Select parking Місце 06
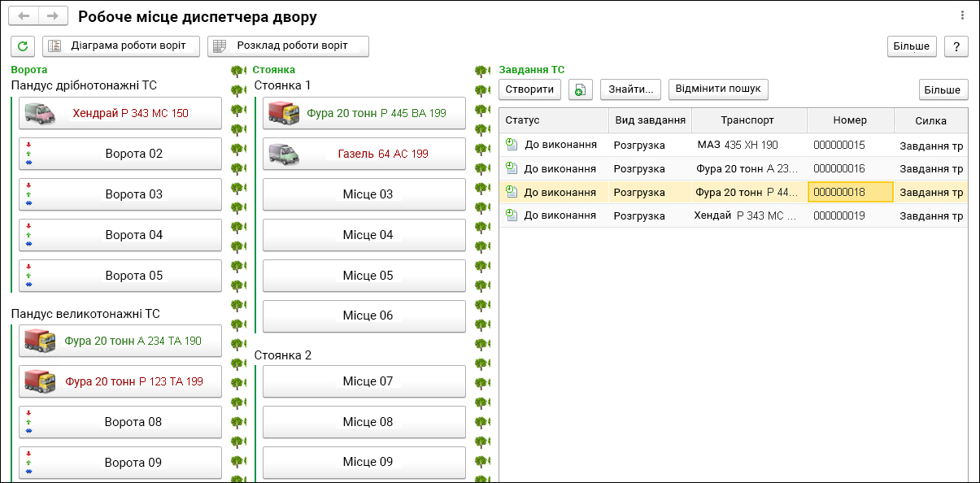The image size is (980, 483). pos(364,316)
